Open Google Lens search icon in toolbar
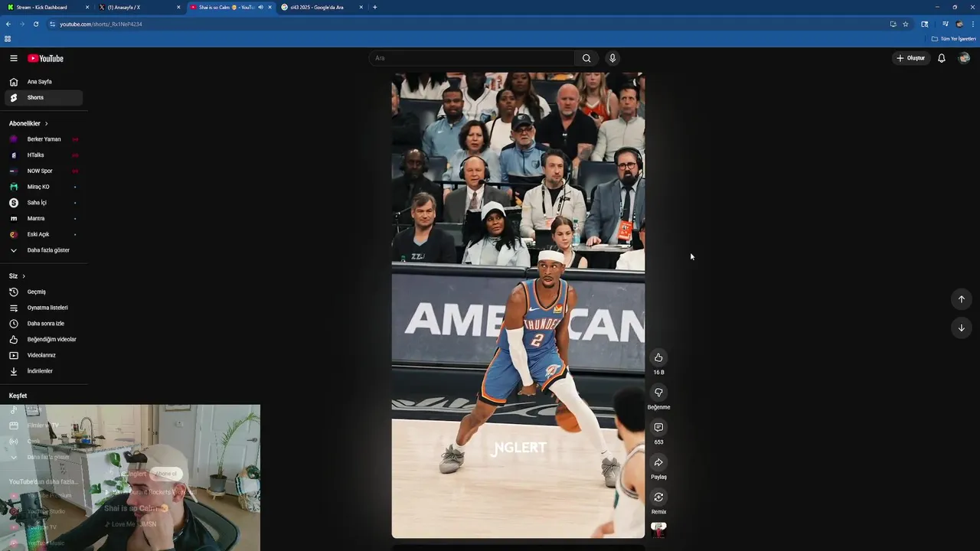 pyautogui.click(x=925, y=24)
